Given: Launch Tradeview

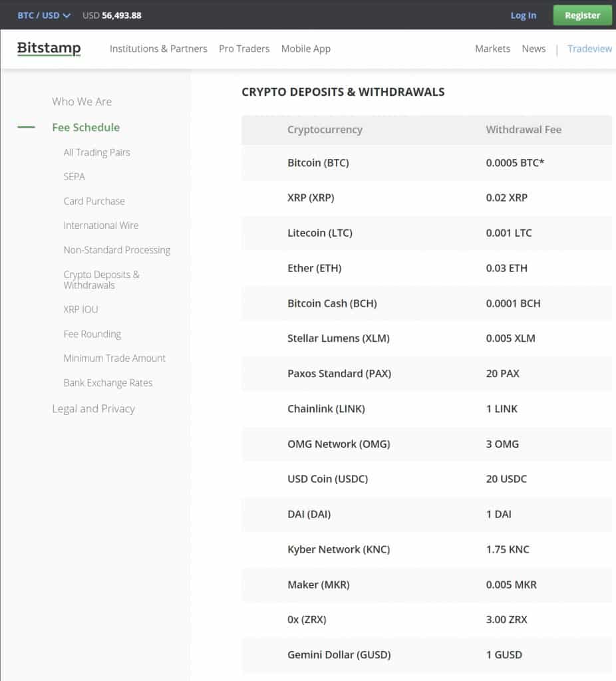Looking at the screenshot, I should click(589, 49).
